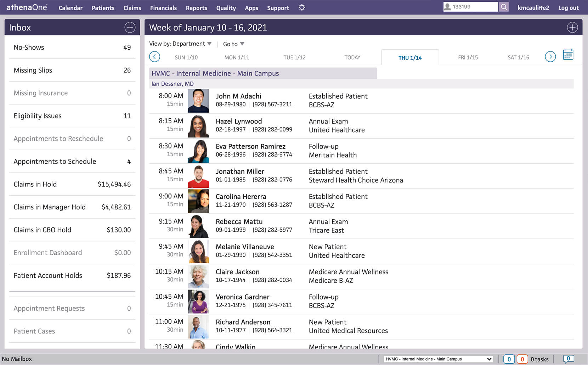This screenshot has height=365, width=588.
Task: Click the plus icon on the schedule header
Action: pyautogui.click(x=572, y=27)
